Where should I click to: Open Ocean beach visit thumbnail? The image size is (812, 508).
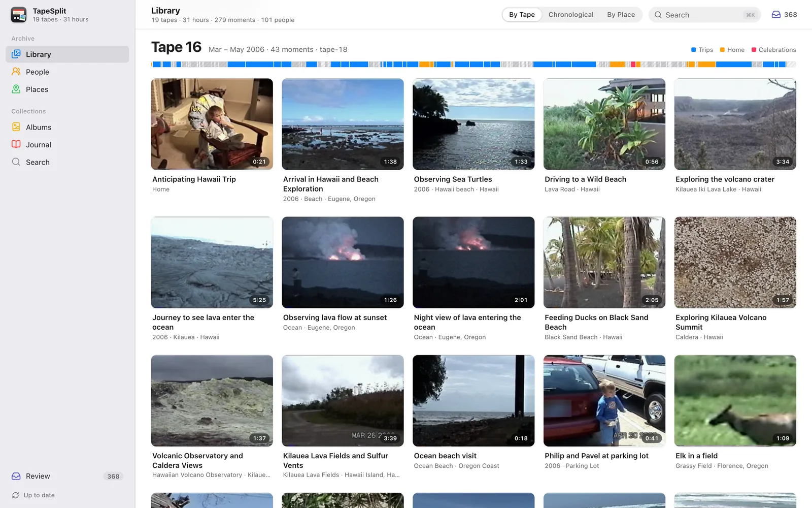[473, 401]
